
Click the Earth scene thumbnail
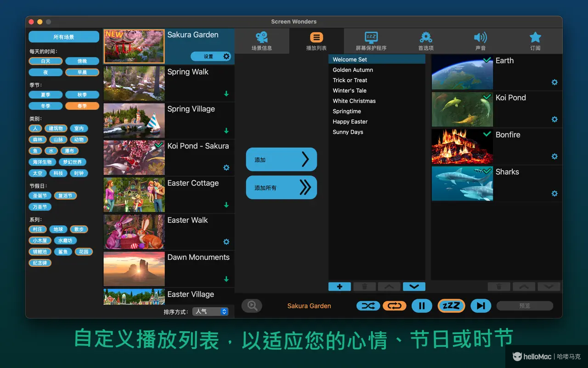pos(462,72)
